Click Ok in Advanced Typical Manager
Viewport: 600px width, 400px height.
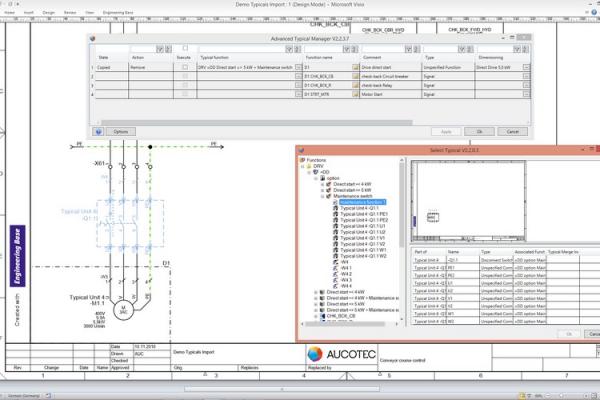point(479,132)
